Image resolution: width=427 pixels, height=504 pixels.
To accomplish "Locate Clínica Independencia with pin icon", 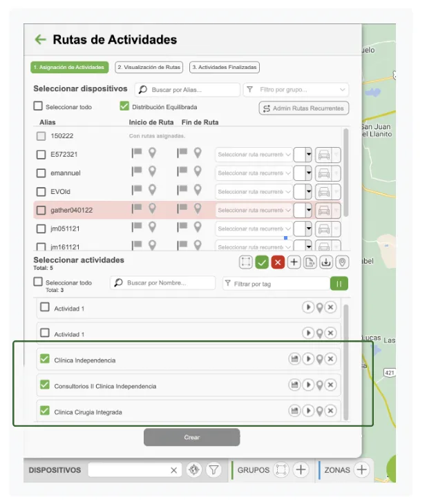I will click(319, 359).
